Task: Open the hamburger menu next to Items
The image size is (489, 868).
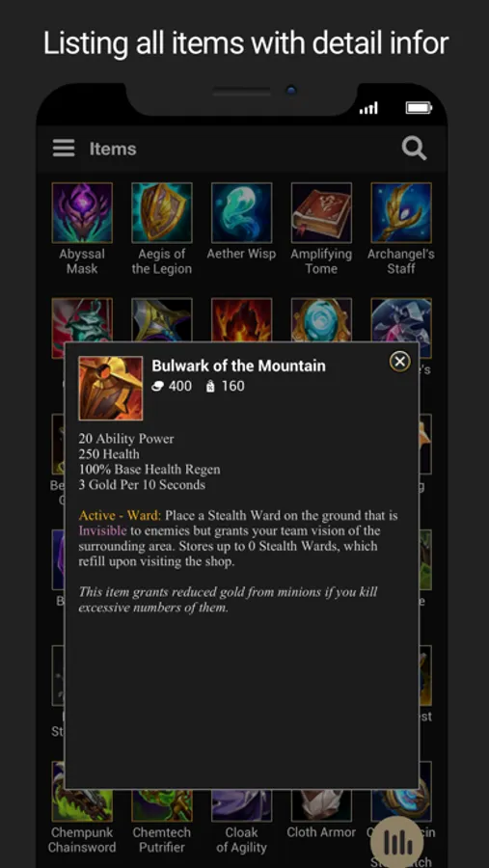Action: point(64,149)
